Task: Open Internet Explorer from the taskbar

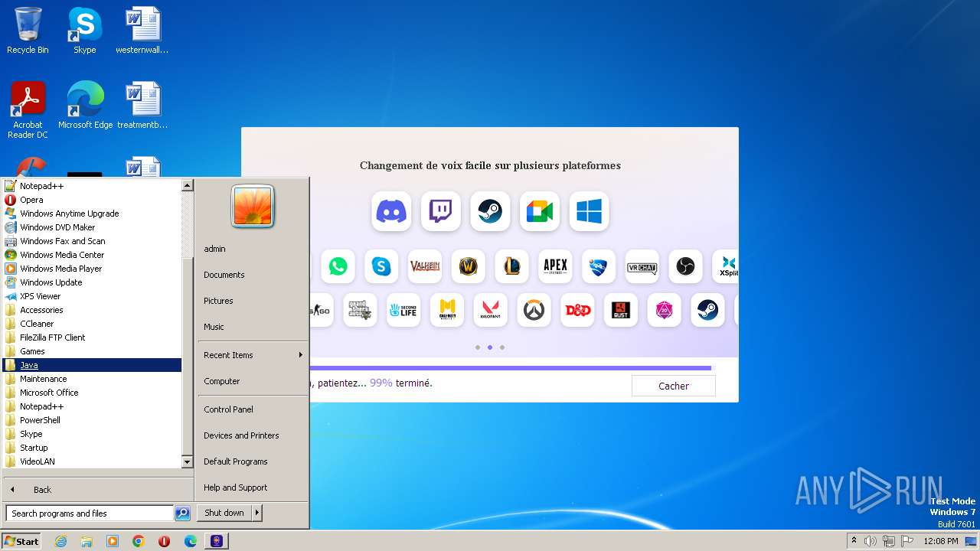Action: [61, 541]
